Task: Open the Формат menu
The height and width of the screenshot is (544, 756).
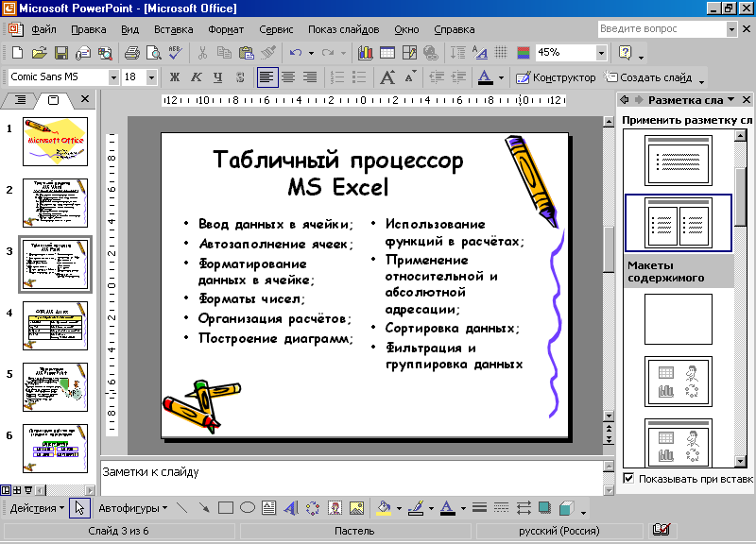Action: (x=226, y=29)
